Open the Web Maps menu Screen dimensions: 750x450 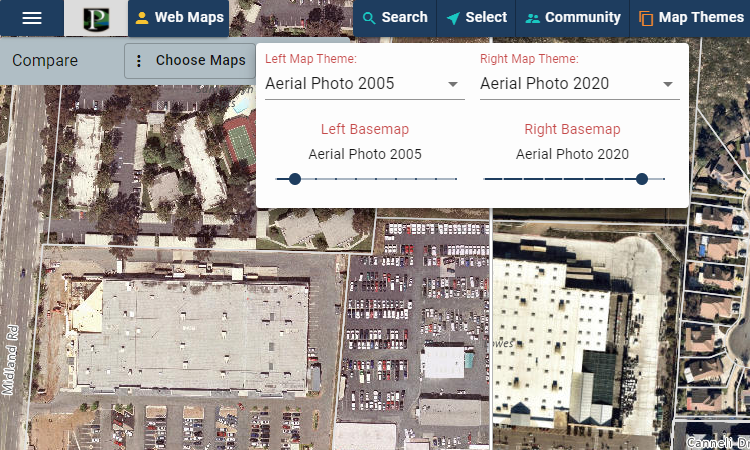[178, 18]
